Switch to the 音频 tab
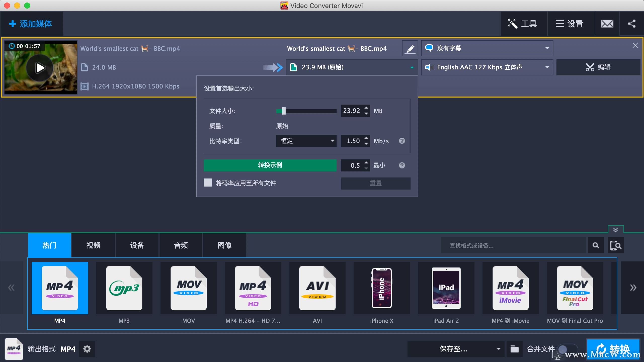 (181, 245)
